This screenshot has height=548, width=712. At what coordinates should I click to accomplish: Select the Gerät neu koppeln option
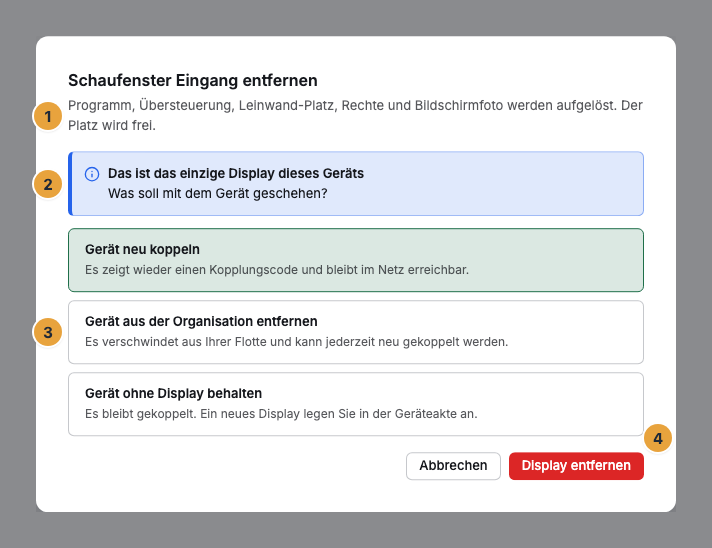(356, 260)
